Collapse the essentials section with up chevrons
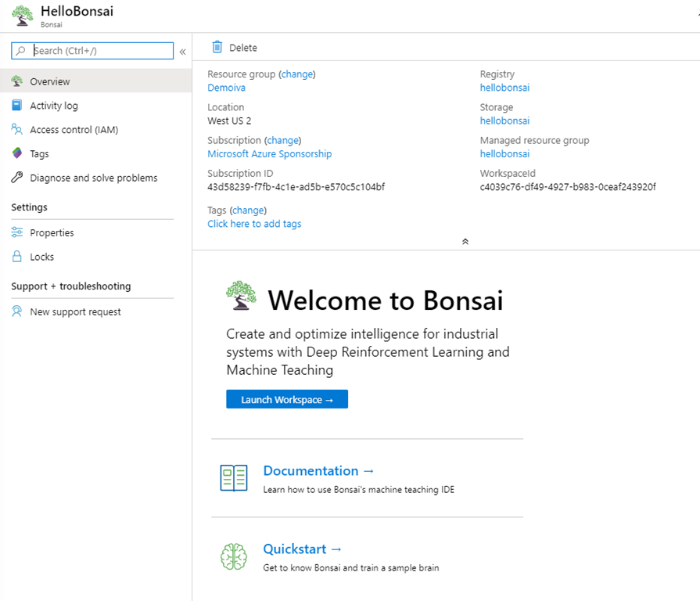Screen dimensions: 700x601 pos(465,242)
